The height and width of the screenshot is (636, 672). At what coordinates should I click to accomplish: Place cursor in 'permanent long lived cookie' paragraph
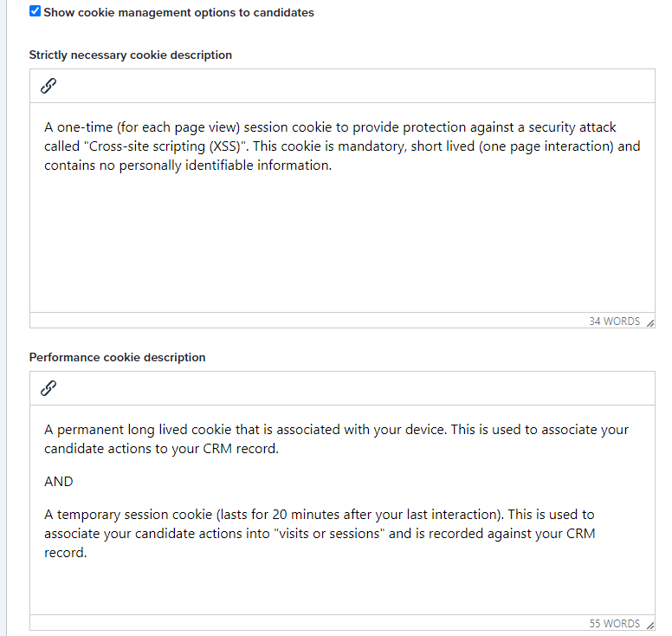336,438
